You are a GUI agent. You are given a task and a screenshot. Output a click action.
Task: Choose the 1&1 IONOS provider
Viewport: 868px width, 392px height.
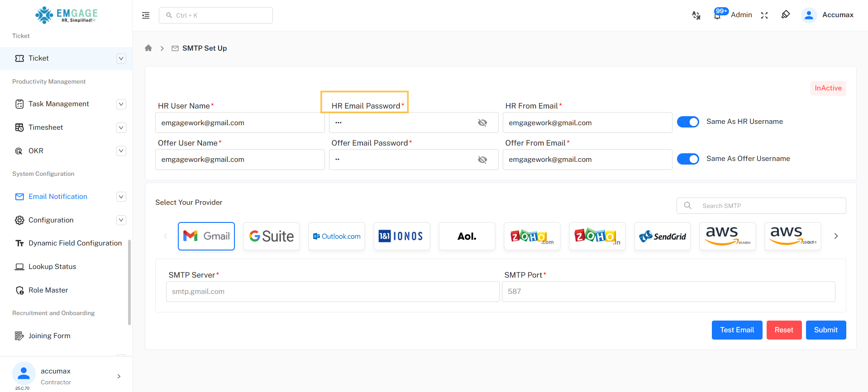coord(402,236)
